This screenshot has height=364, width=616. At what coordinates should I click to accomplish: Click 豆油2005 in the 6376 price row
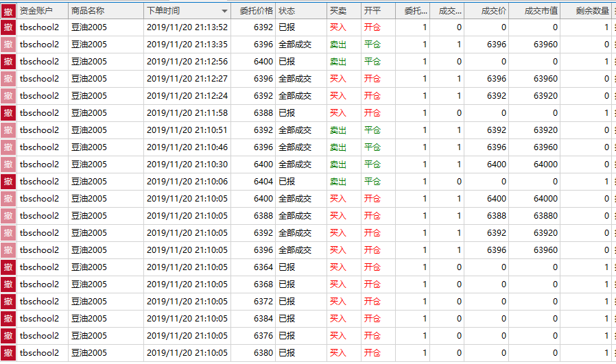[89, 336]
